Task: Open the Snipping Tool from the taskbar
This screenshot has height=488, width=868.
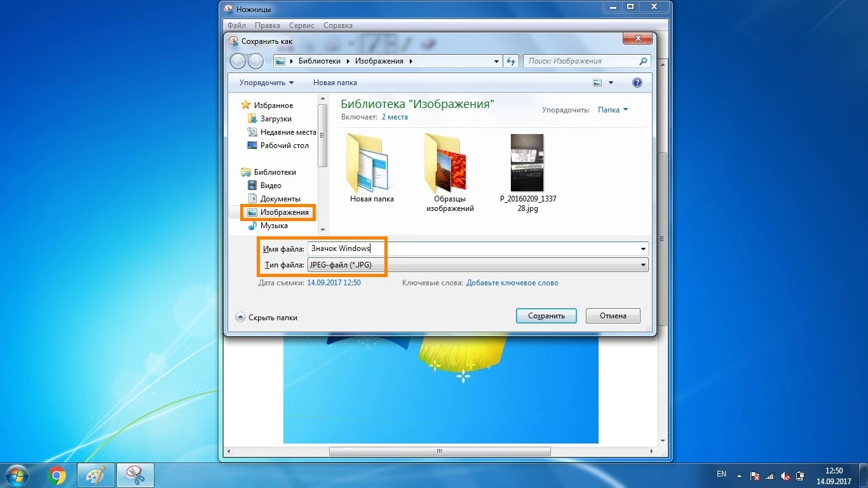Action: point(135,475)
